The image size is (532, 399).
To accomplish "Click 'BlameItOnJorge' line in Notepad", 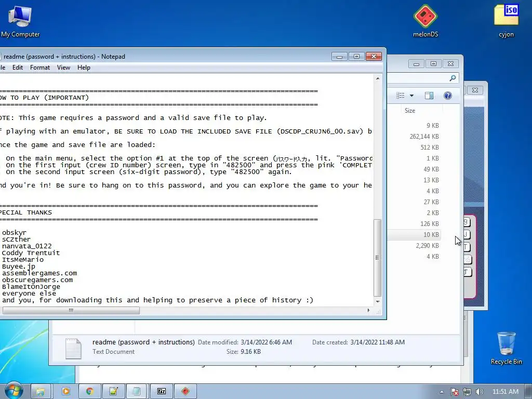I will pos(31,287).
